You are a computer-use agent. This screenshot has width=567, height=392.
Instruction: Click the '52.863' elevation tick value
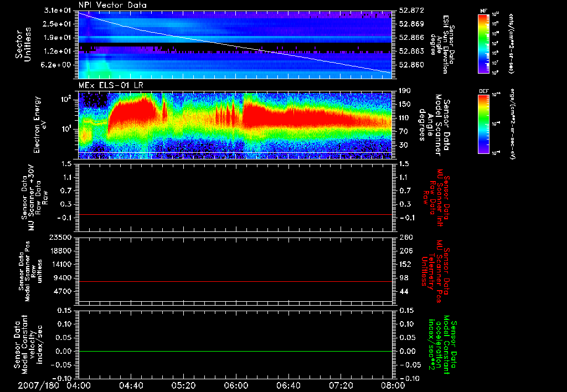pos(411,51)
